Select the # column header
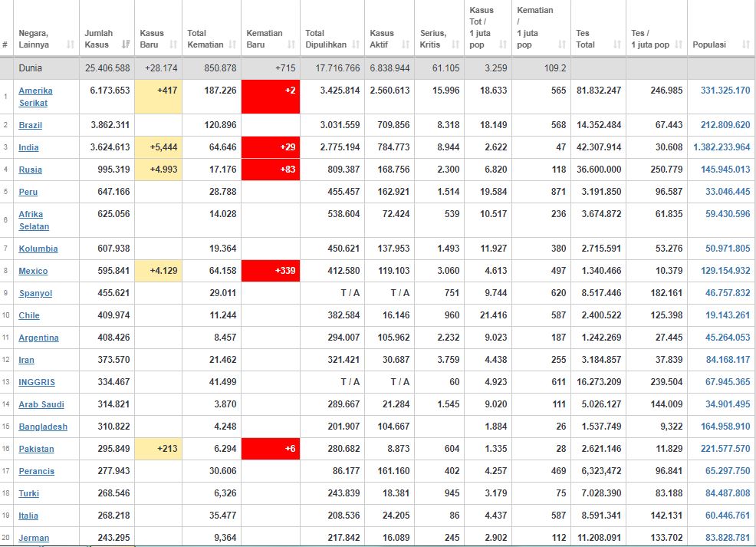Image resolution: width=756 pixels, height=547 pixels. (x=5, y=44)
